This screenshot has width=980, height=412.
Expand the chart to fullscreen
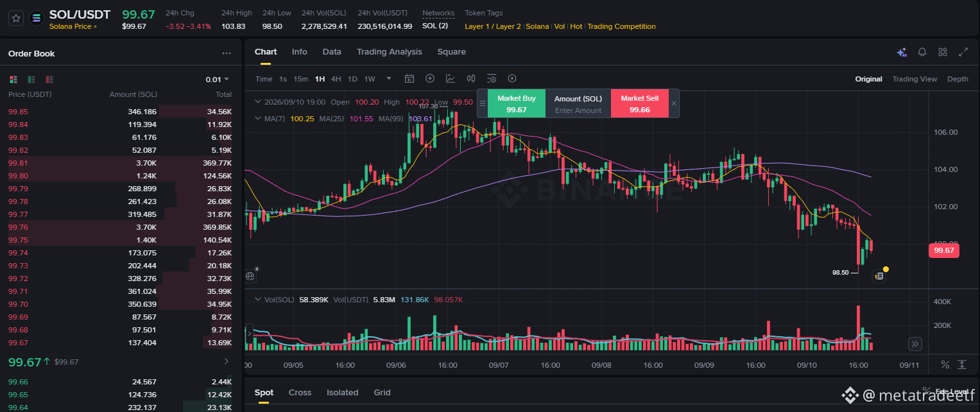(963, 52)
